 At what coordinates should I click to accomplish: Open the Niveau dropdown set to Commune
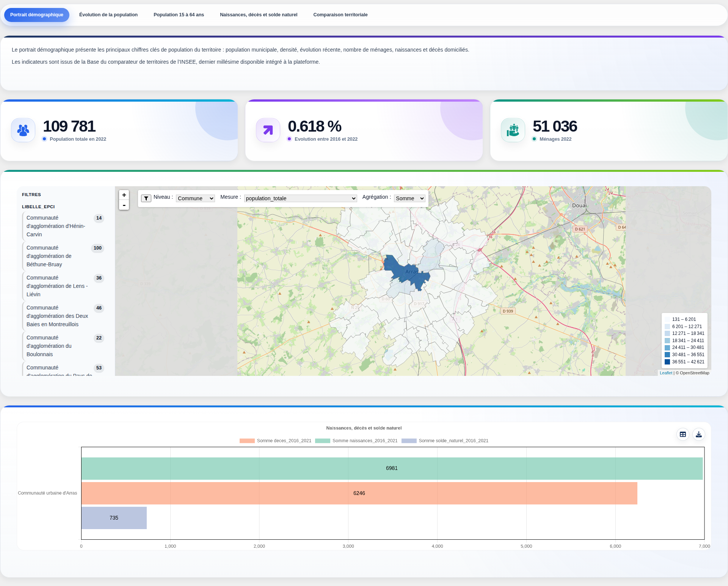(x=195, y=198)
